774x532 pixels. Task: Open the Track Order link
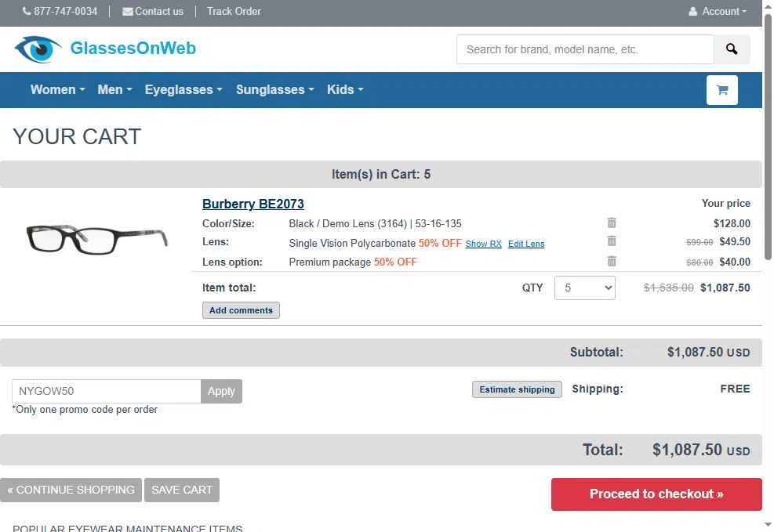pos(234,11)
